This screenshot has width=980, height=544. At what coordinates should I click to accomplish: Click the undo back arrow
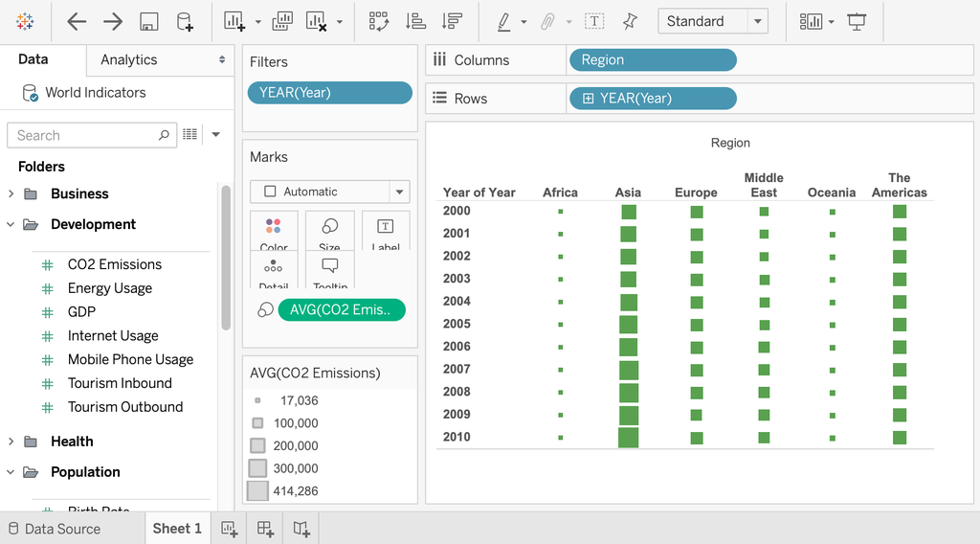77,21
